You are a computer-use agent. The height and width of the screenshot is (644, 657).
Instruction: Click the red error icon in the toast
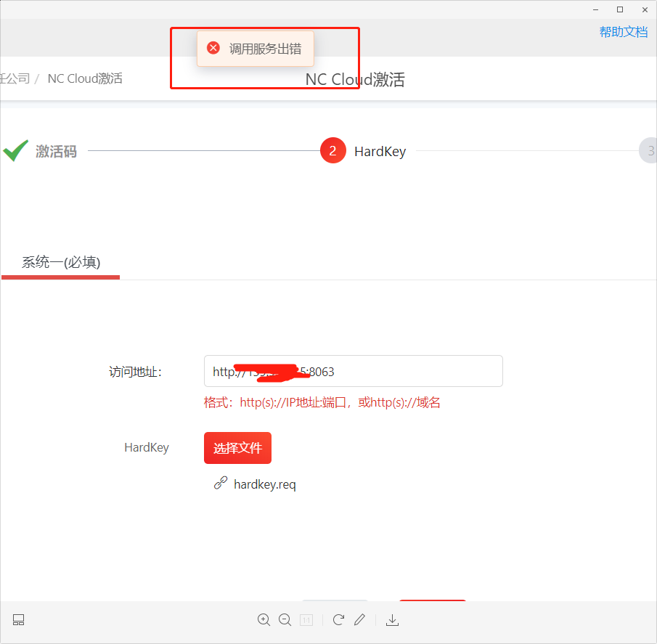213,48
